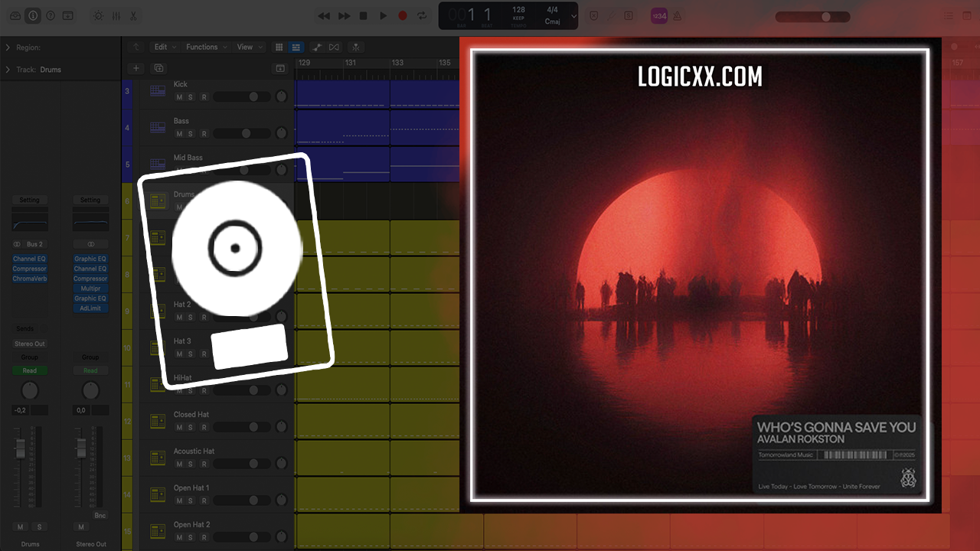Open Smart Controls from the toolbar
Image resolution: width=980 pixels, height=551 pixels.
coord(97,15)
